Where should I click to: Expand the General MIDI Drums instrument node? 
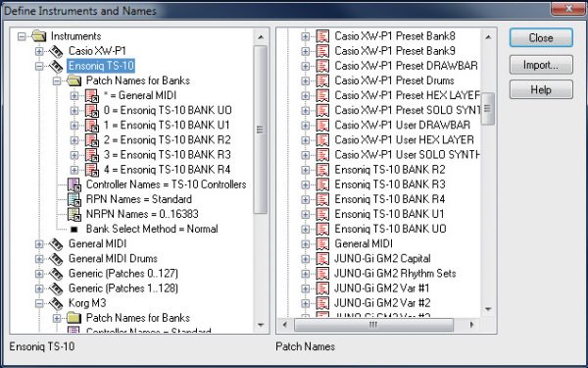39,259
